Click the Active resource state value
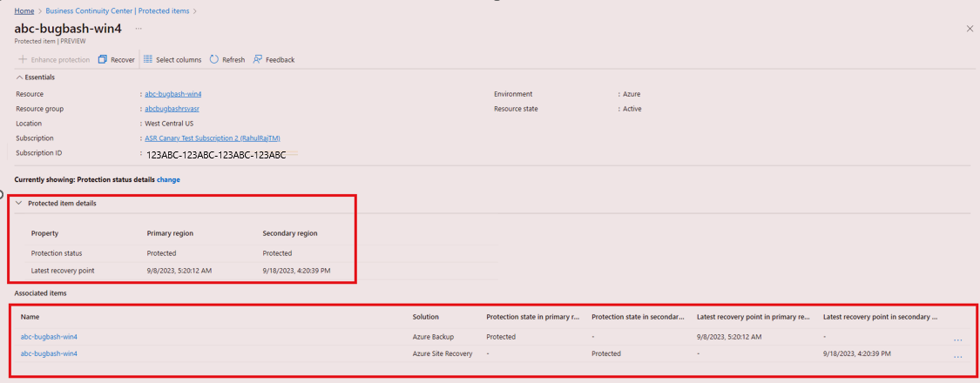The image size is (980, 383). click(x=632, y=109)
